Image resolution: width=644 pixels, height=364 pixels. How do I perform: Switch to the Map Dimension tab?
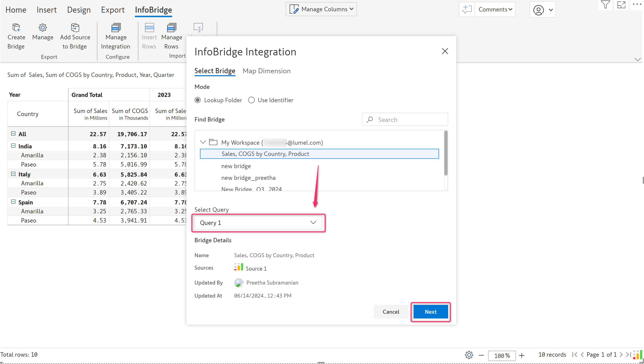click(x=266, y=71)
